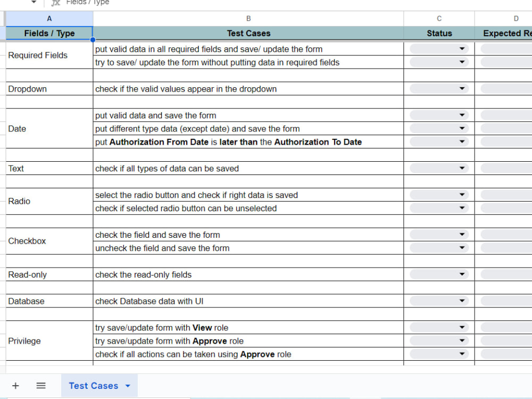Click 'select the radio button and check' cell
This screenshot has height=399, width=532.
tap(248, 195)
